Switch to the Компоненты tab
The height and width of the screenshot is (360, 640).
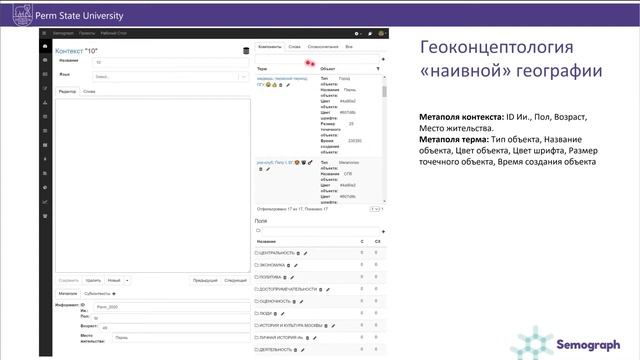tap(270, 47)
